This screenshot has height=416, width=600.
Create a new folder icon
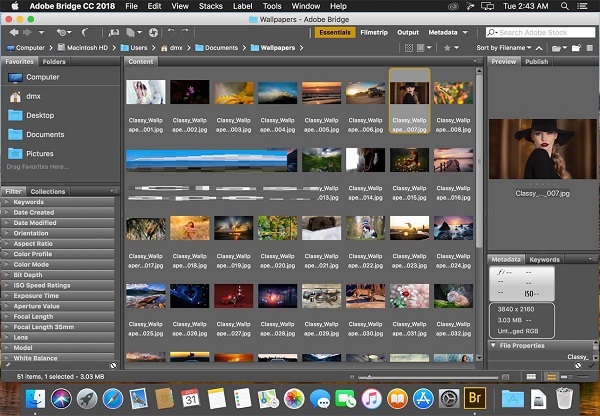[x=576, y=48]
